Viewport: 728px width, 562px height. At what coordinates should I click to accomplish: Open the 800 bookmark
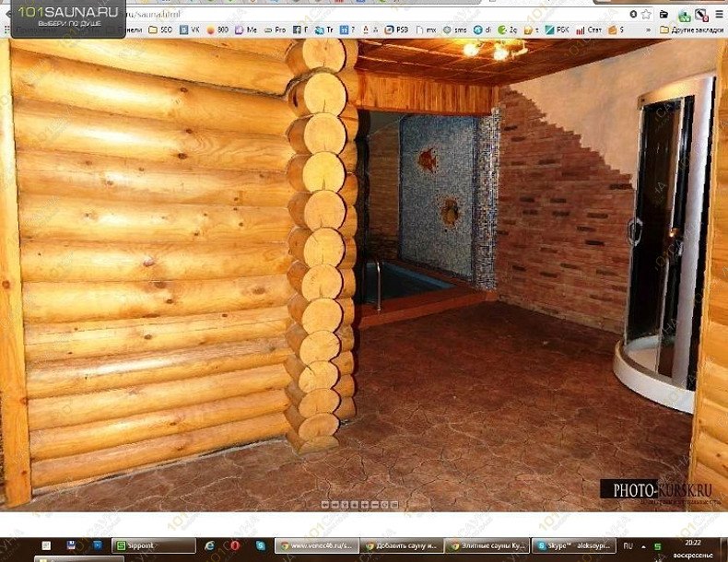pyautogui.click(x=217, y=29)
